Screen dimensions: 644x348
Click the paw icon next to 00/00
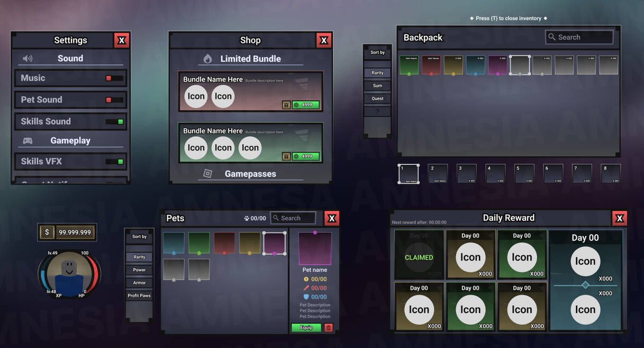pyautogui.click(x=247, y=218)
